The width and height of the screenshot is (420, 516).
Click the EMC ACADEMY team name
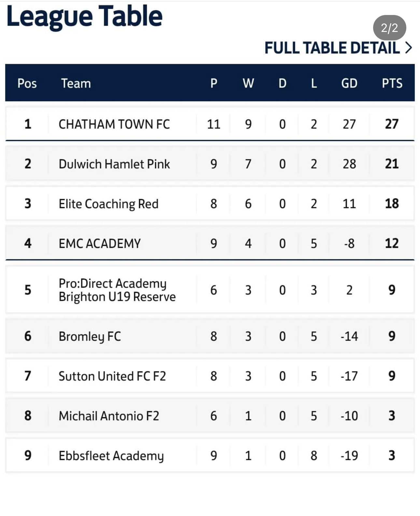click(100, 244)
